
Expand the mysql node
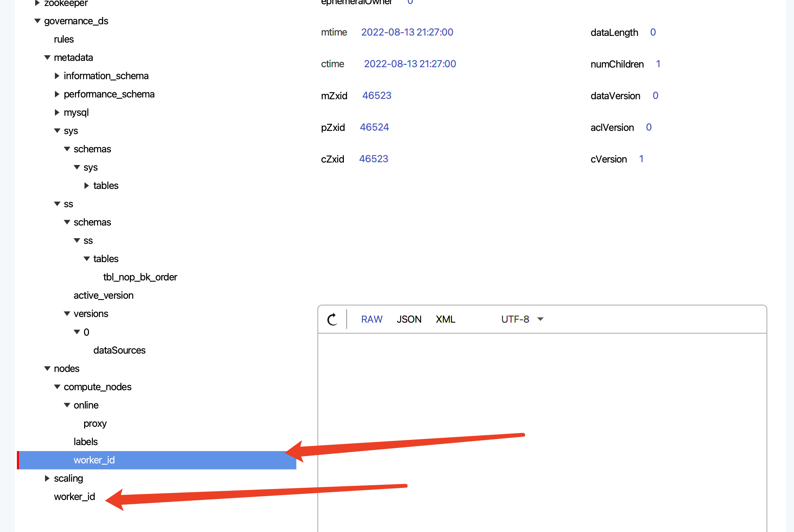[57, 112]
